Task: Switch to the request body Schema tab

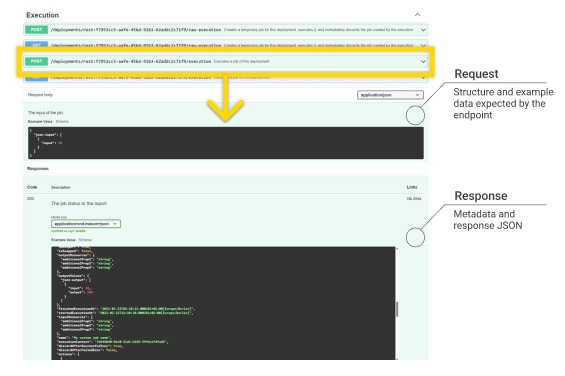Action: click(62, 121)
